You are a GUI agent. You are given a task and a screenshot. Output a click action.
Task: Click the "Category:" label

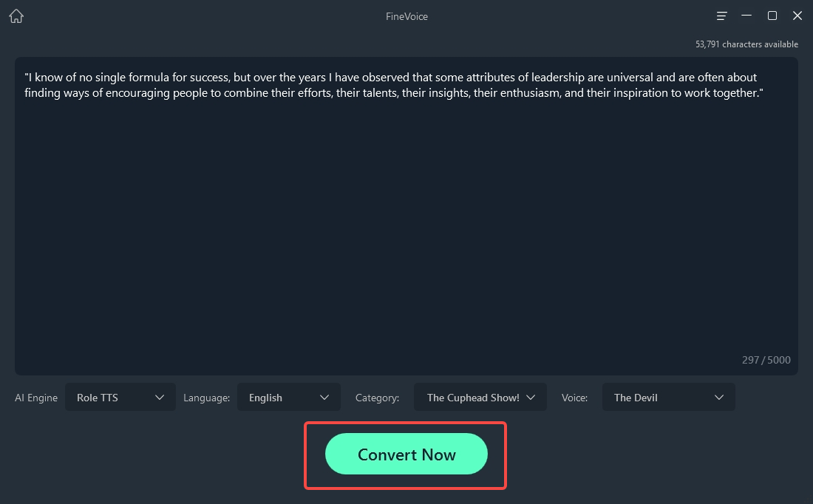point(377,398)
